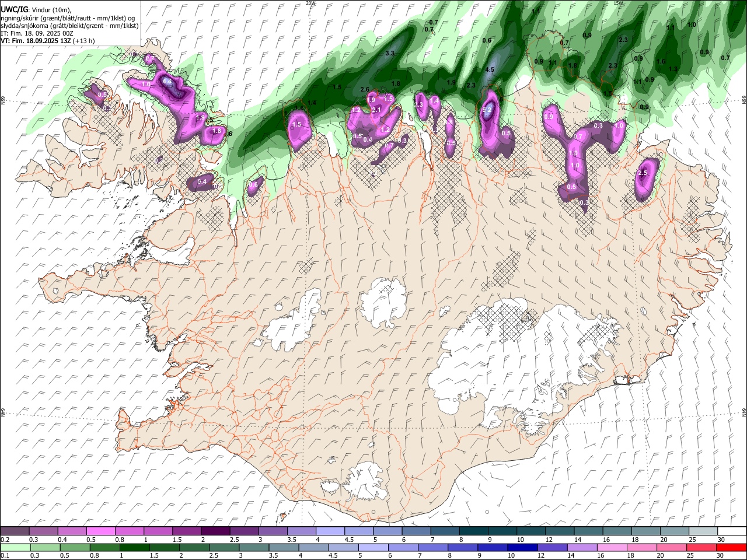Click the 5.2 snowfall value on the map
The height and width of the screenshot is (560, 747).
click(487, 109)
